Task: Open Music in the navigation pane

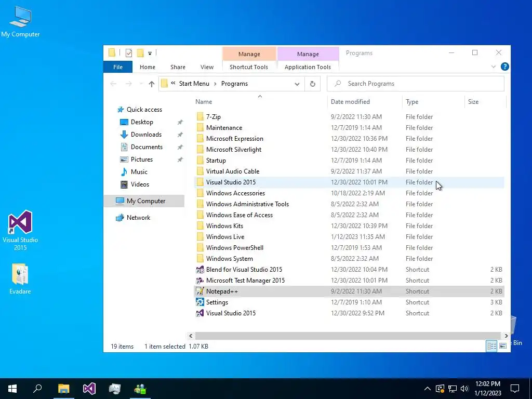Action: coord(139,172)
